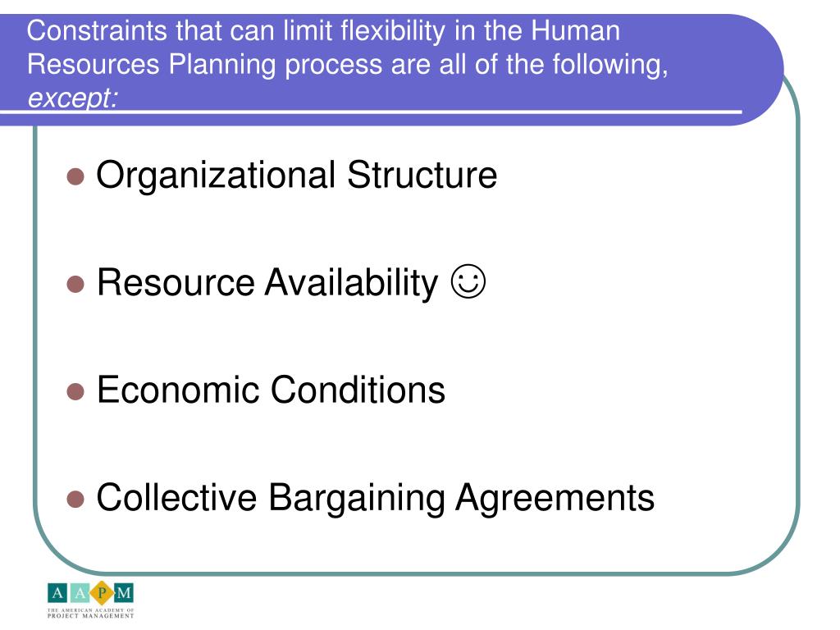Select the Organizational Structure answer text
Viewport: 840px width, 630px height.
(297, 176)
